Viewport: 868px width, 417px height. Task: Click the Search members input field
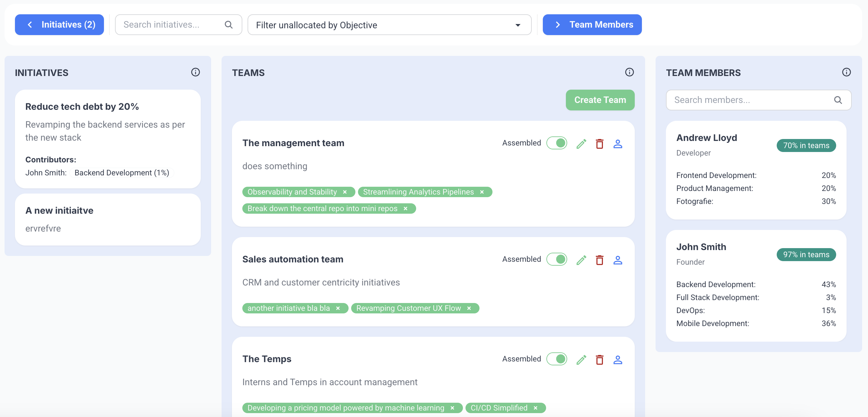tap(751, 100)
